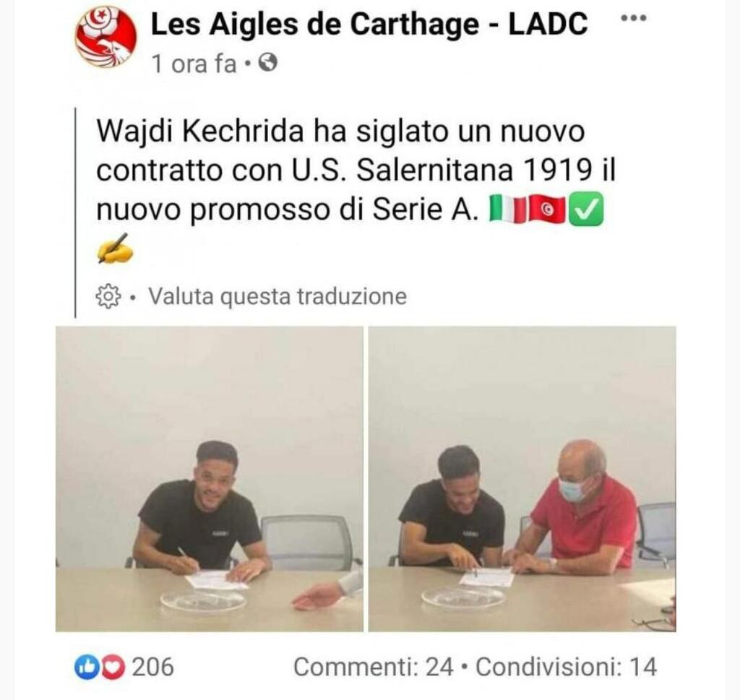Click the globe public-visibility icon

(268, 62)
